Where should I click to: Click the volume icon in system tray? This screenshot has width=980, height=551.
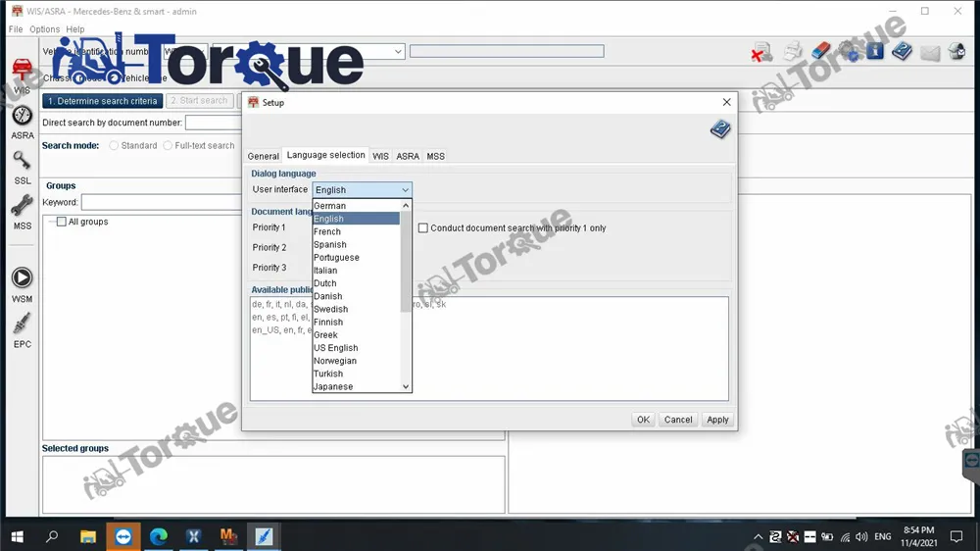[861, 536]
